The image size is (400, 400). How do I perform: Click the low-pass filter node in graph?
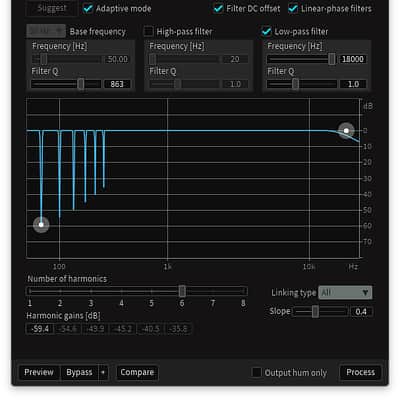coord(346,131)
